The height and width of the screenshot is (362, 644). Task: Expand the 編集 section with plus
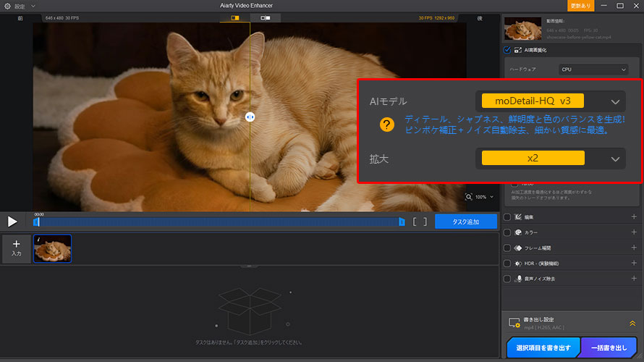pyautogui.click(x=634, y=216)
